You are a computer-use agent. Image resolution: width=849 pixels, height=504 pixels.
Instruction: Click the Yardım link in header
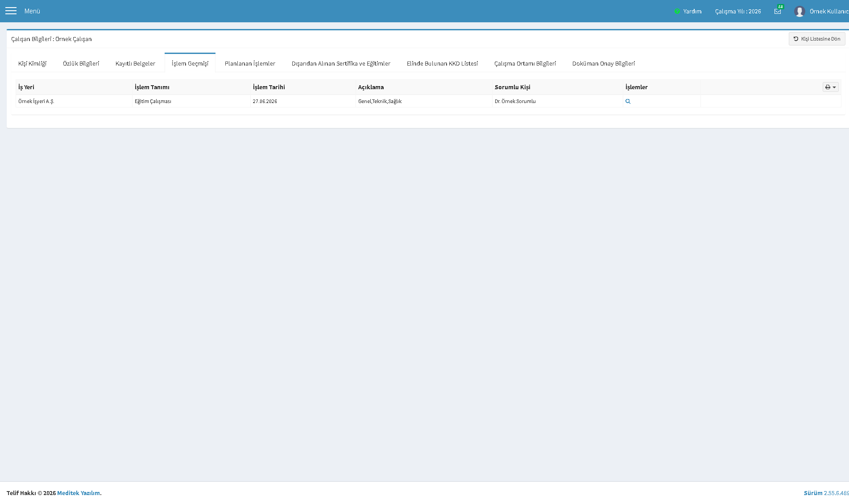click(692, 11)
